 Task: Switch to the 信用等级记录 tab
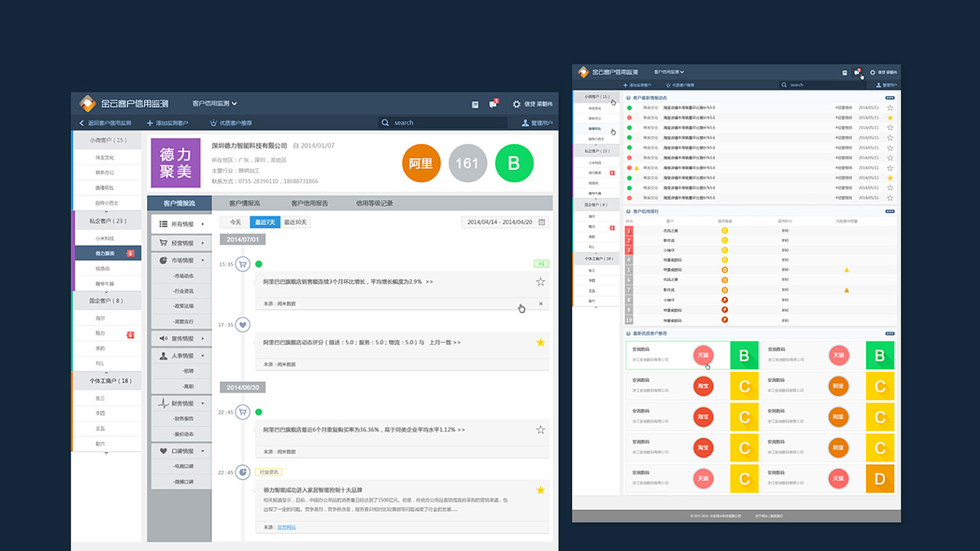[374, 204]
